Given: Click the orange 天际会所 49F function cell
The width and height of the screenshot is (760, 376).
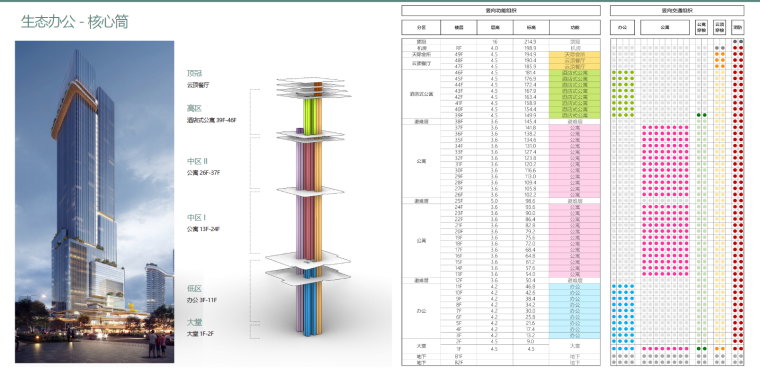Looking at the screenshot, I should click(575, 54).
